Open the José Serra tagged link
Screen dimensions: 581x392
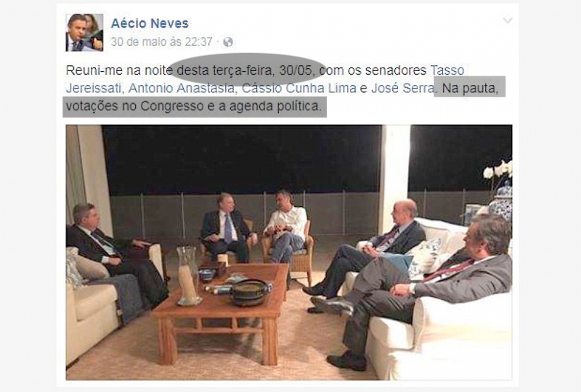[403, 88]
